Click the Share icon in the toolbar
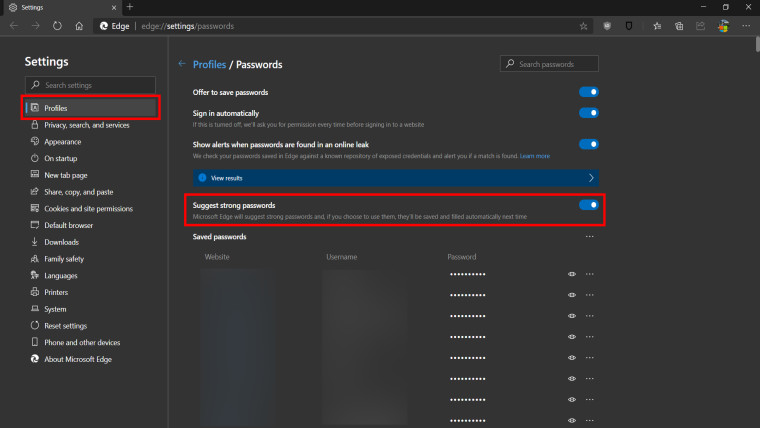This screenshot has width=760, height=428. tap(700, 26)
